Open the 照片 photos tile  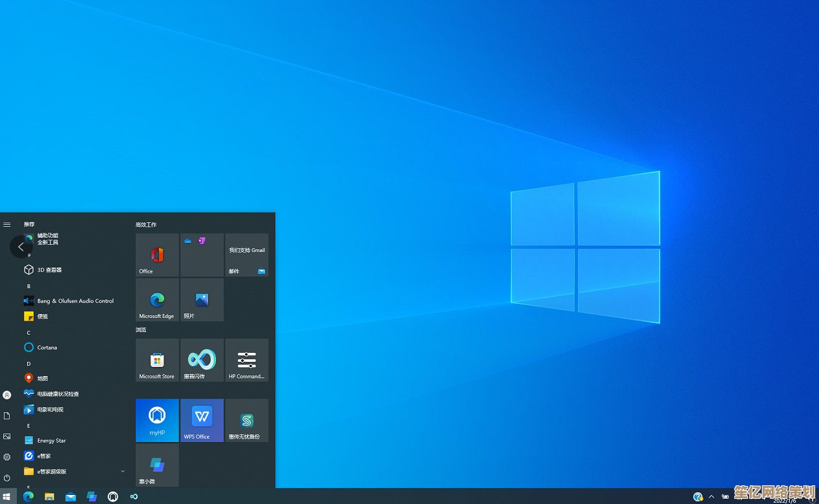[x=202, y=300]
